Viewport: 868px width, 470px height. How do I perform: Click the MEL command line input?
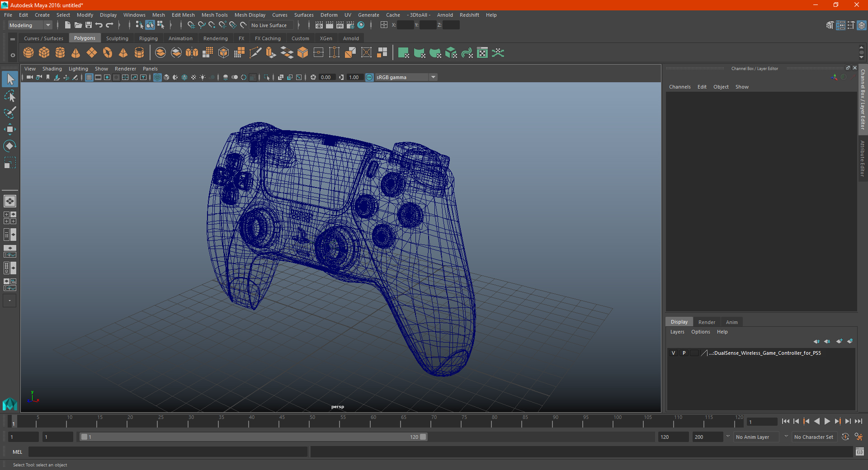(168, 451)
